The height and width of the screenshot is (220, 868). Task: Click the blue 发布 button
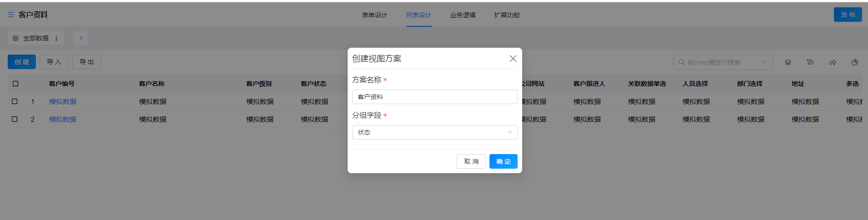pos(848,15)
